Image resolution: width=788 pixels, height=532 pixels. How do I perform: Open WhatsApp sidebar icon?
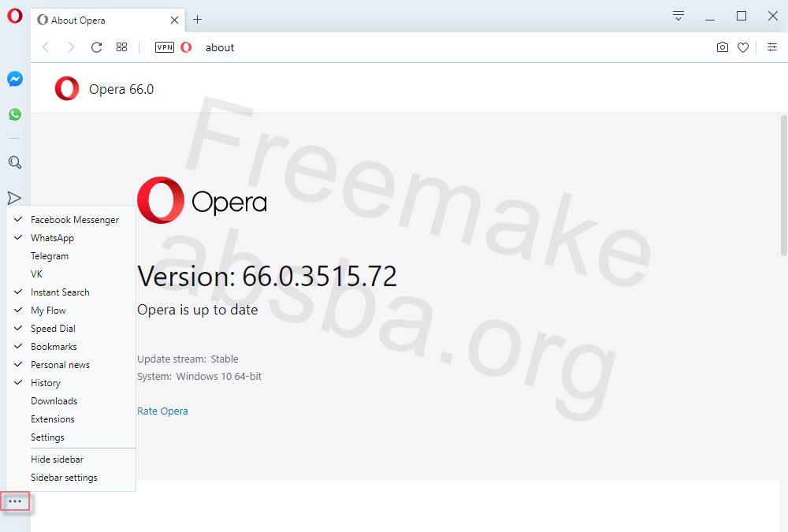point(14,114)
